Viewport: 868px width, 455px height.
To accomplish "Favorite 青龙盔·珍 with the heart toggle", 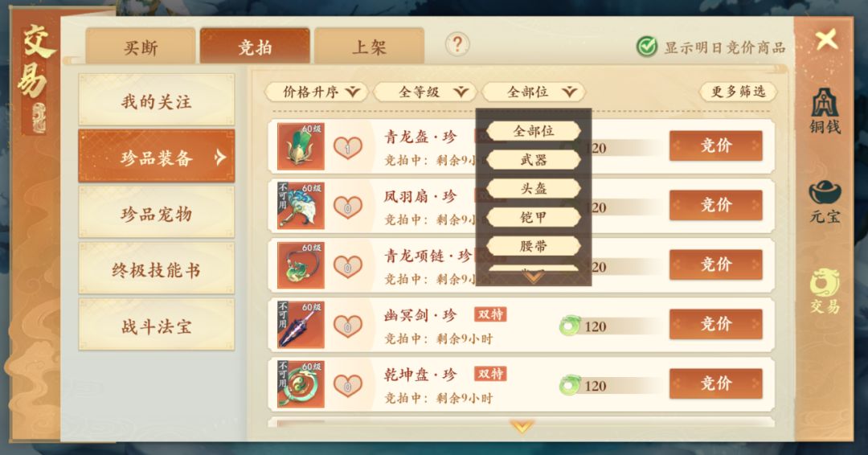I will pyautogui.click(x=348, y=148).
